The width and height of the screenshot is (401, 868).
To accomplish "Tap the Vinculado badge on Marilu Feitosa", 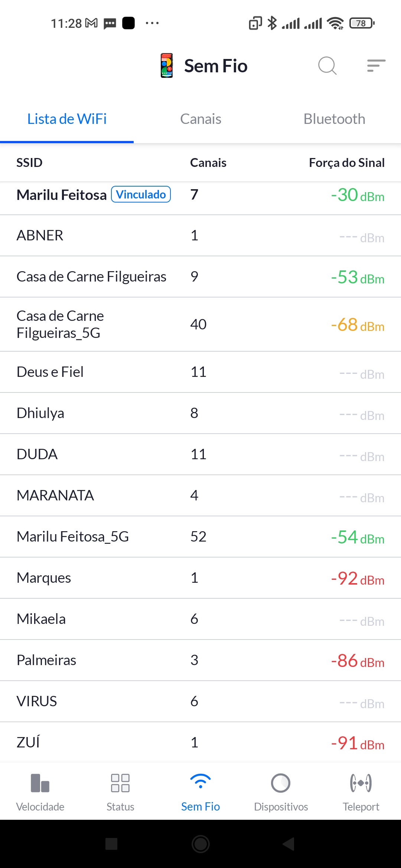I will 141,194.
